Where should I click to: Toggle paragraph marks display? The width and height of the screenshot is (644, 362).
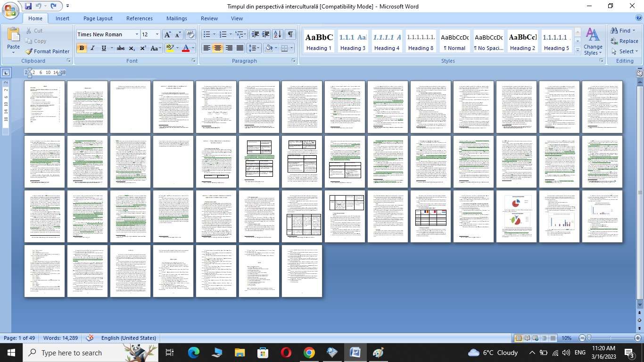point(290,34)
